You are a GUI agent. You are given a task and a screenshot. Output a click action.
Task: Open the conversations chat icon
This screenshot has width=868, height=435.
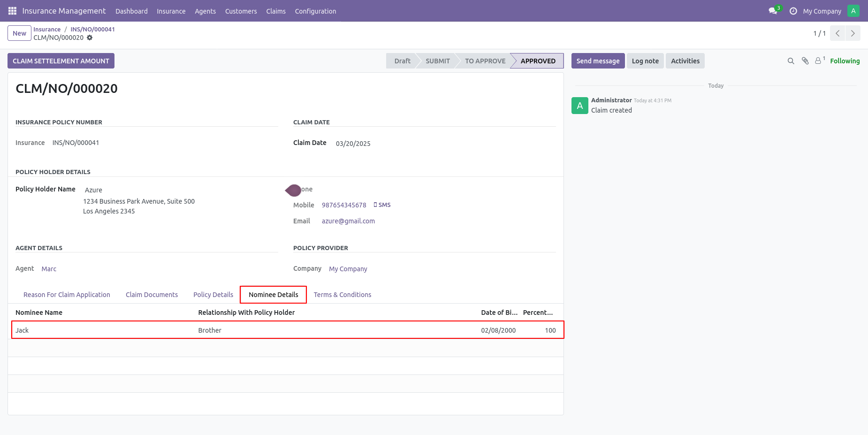click(773, 11)
